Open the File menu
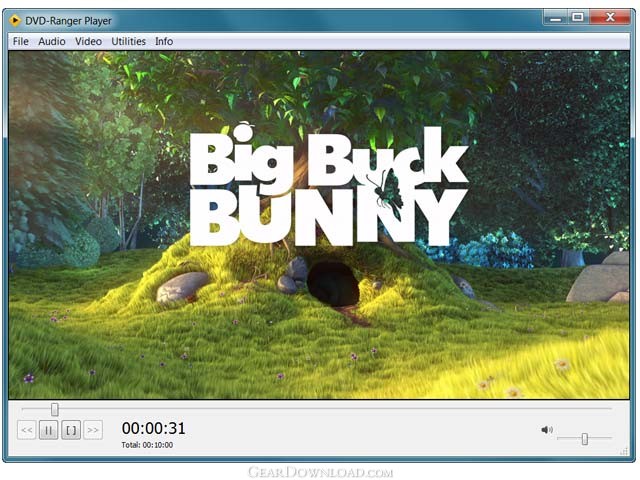The width and height of the screenshot is (640, 480). click(x=20, y=41)
